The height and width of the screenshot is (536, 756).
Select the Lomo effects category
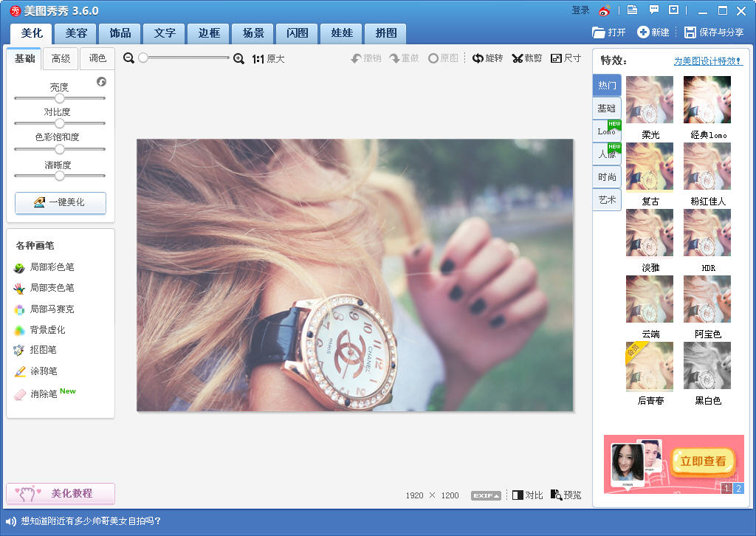(607, 131)
